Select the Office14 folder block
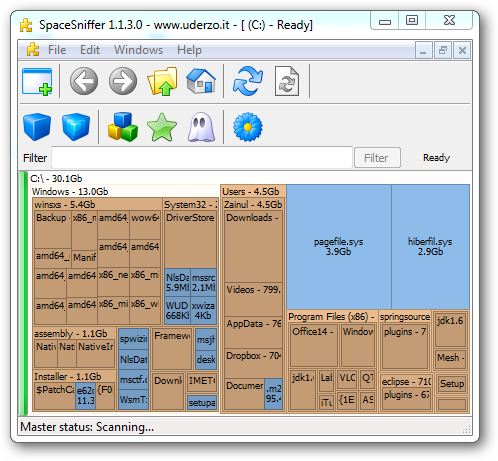Screen dimensions: 498x461 (313, 345)
